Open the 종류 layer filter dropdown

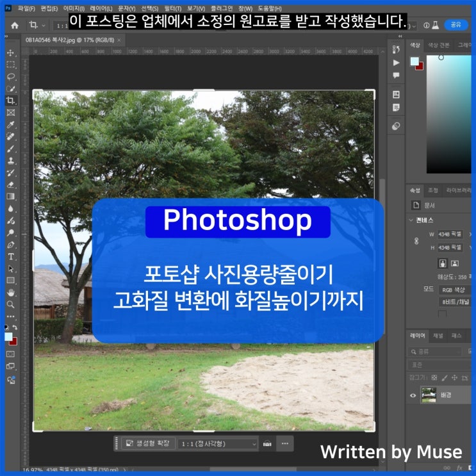[435, 352]
